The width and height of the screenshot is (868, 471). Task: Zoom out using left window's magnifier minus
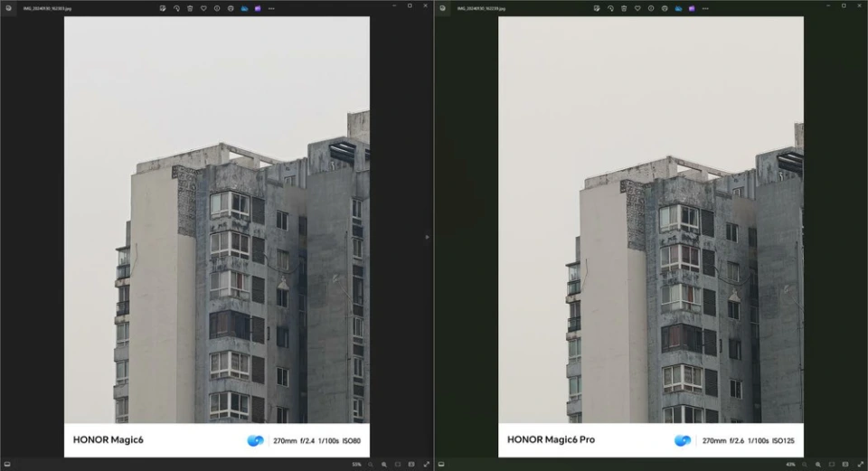tap(370, 465)
